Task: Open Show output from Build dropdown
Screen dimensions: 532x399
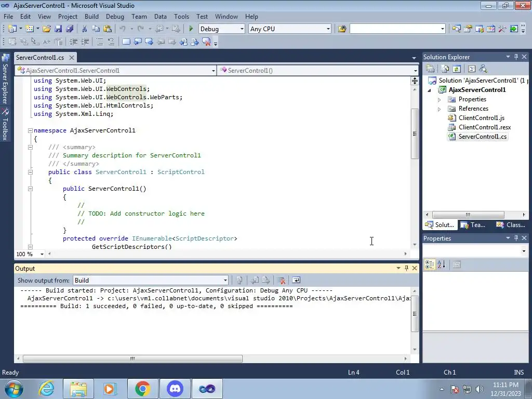Action: [x=225, y=280]
